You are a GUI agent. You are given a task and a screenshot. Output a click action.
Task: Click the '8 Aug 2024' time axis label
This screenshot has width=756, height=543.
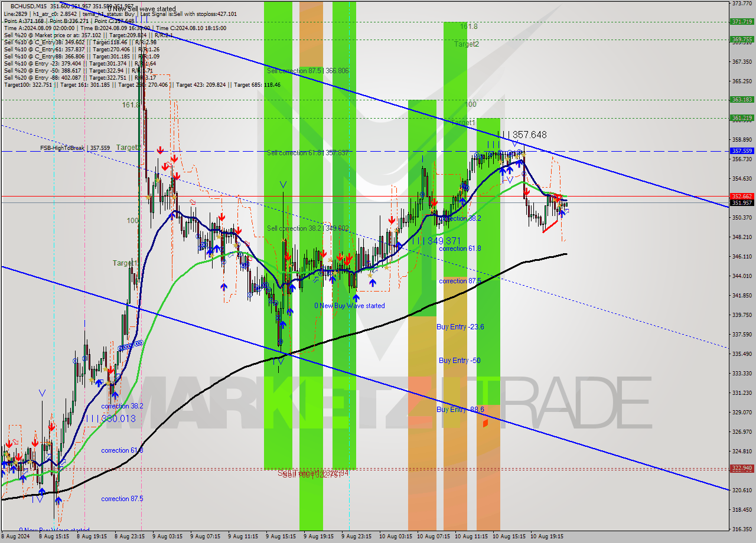(16, 537)
